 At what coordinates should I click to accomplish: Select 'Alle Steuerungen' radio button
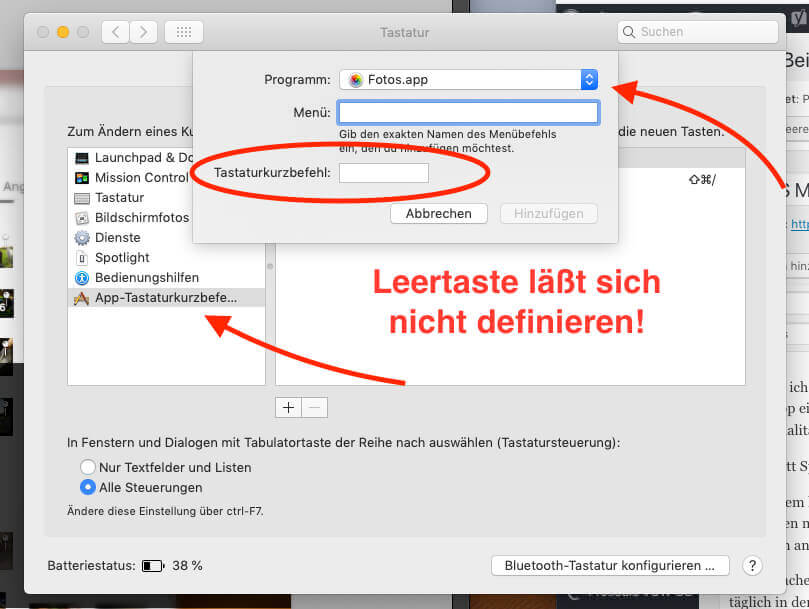click(x=88, y=487)
